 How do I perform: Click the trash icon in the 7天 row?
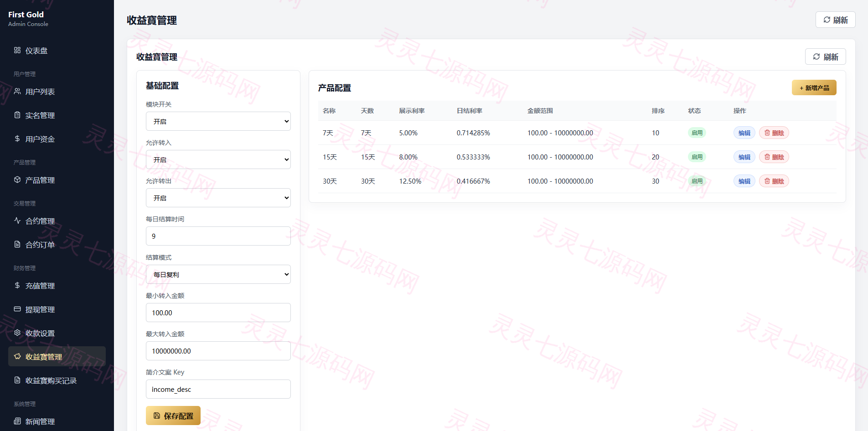[767, 133]
